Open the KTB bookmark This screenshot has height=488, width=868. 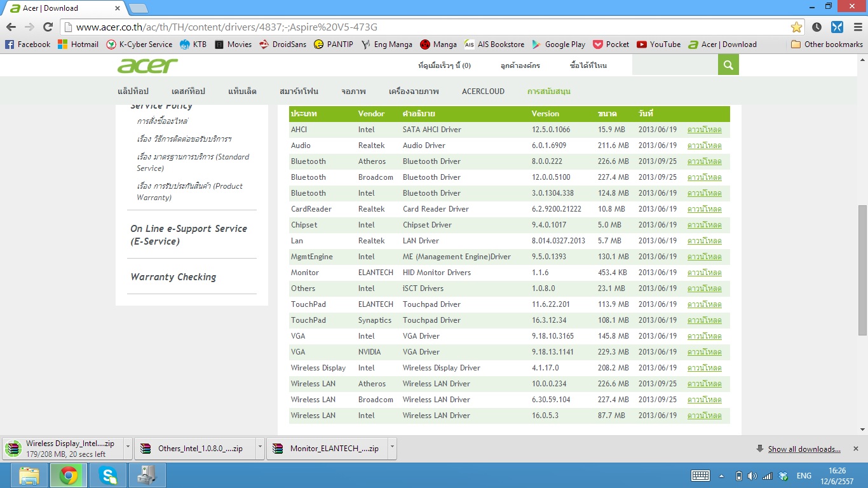coord(193,44)
